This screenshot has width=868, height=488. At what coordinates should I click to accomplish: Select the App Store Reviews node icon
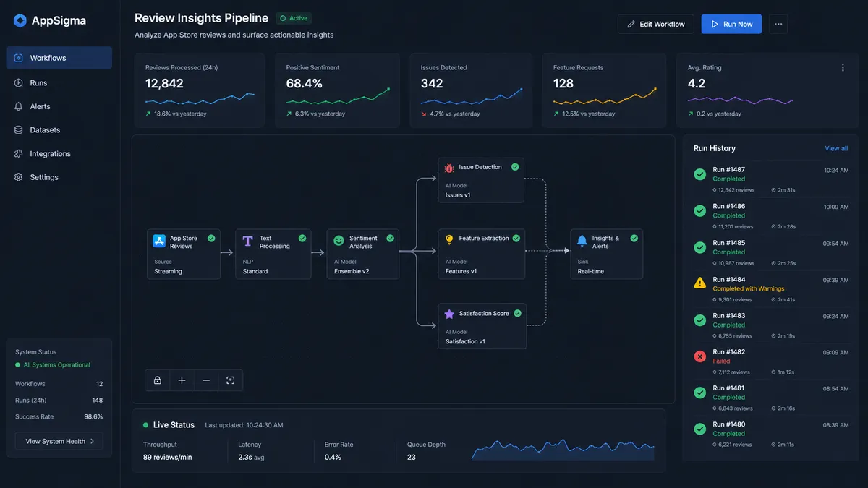coord(160,241)
